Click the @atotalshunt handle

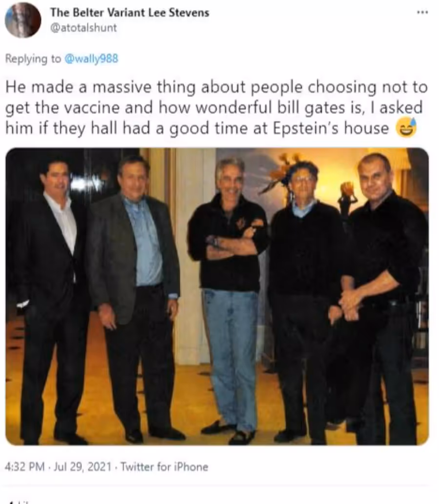(x=83, y=28)
